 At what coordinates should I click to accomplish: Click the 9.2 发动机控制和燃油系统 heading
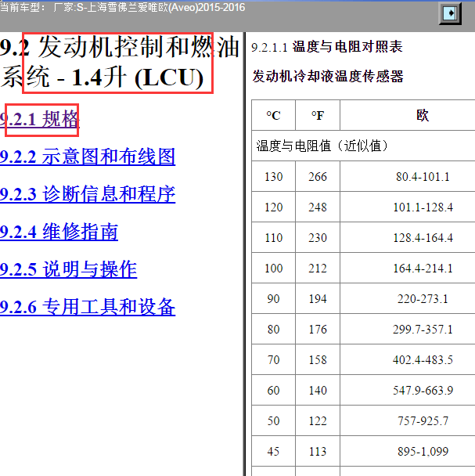pyautogui.click(x=120, y=63)
